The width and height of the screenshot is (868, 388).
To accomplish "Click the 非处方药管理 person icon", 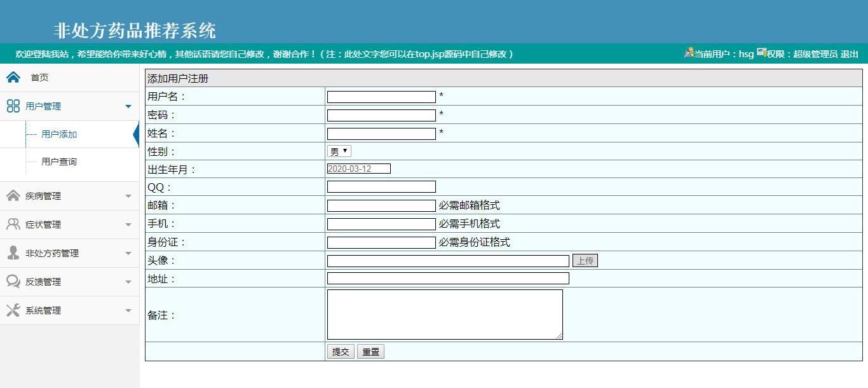I will click(13, 253).
